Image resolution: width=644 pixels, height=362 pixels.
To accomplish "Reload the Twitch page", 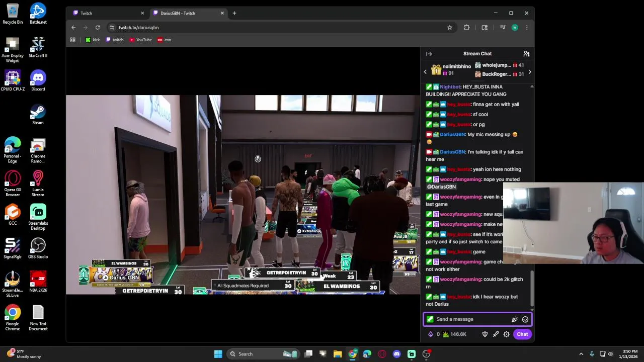I will point(98,28).
